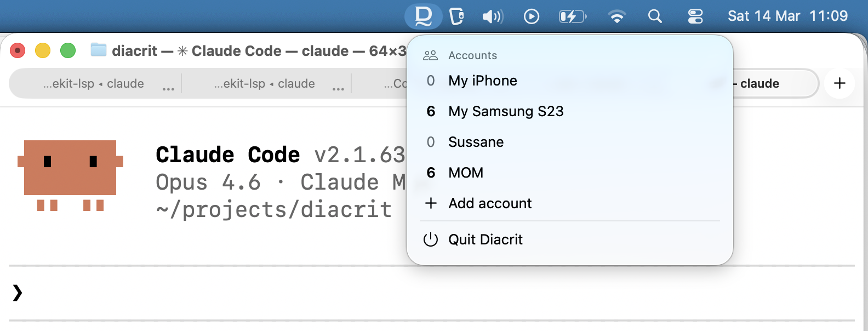Click the Accounts people icon in the menu
The width and height of the screenshot is (868, 331).
coord(430,55)
